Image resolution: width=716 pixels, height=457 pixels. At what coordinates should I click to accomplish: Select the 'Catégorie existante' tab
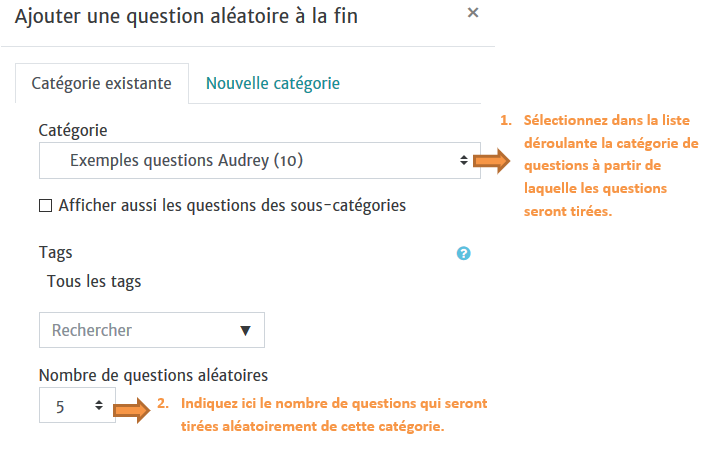[101, 84]
